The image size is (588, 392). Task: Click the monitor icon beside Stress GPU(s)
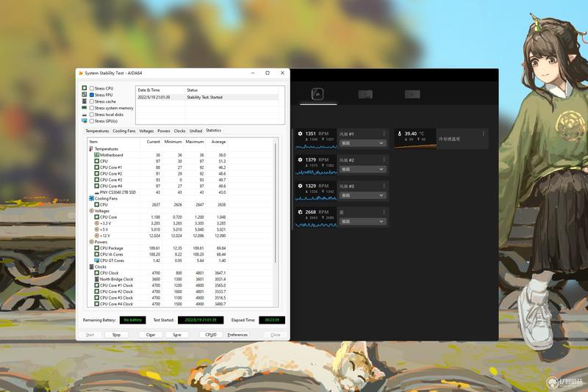point(85,121)
